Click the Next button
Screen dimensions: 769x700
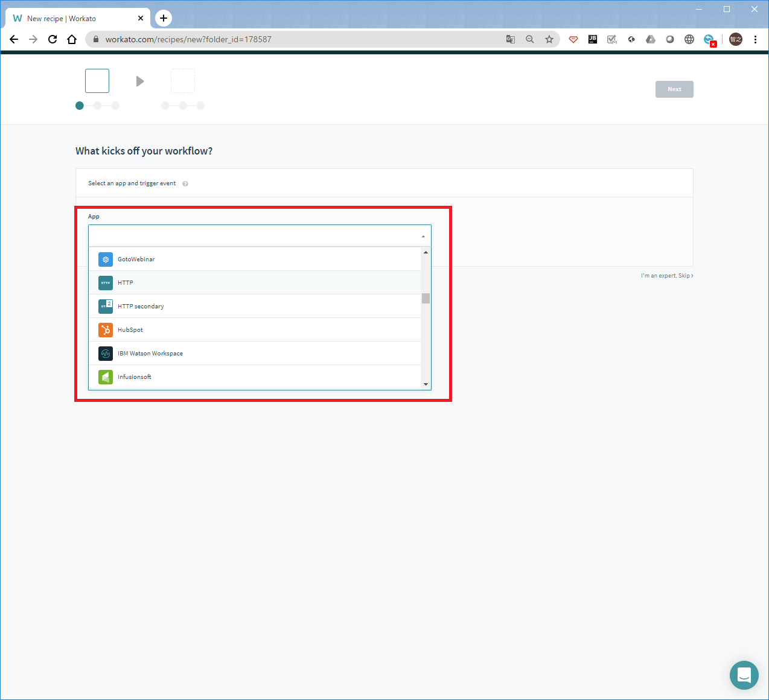(x=674, y=89)
